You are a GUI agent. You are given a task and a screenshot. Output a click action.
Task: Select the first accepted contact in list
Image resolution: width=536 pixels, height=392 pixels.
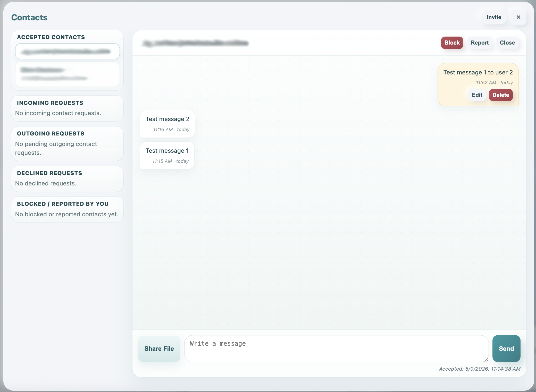[68, 51]
